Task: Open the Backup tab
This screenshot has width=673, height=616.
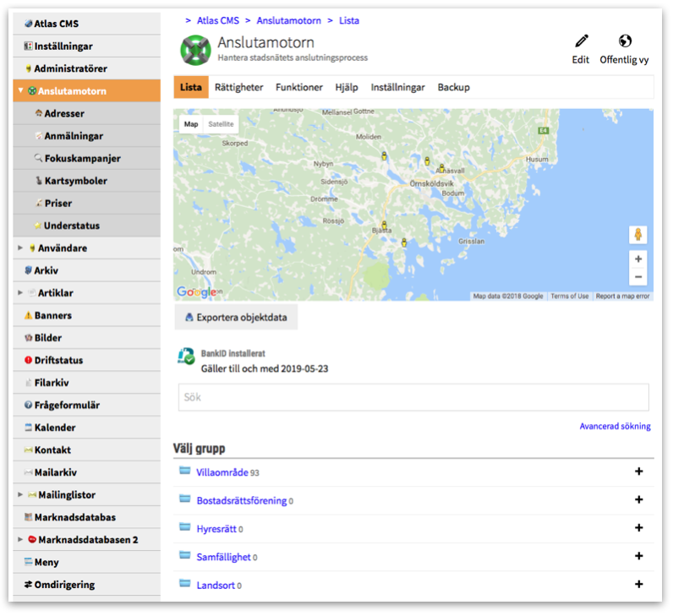Action: 453,87
